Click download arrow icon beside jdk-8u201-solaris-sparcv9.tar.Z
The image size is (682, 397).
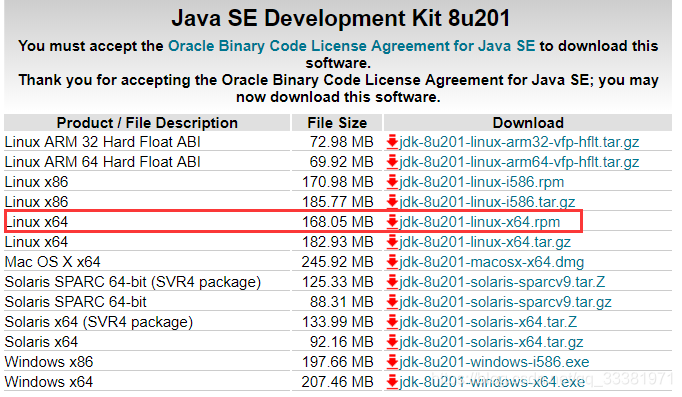click(392, 282)
